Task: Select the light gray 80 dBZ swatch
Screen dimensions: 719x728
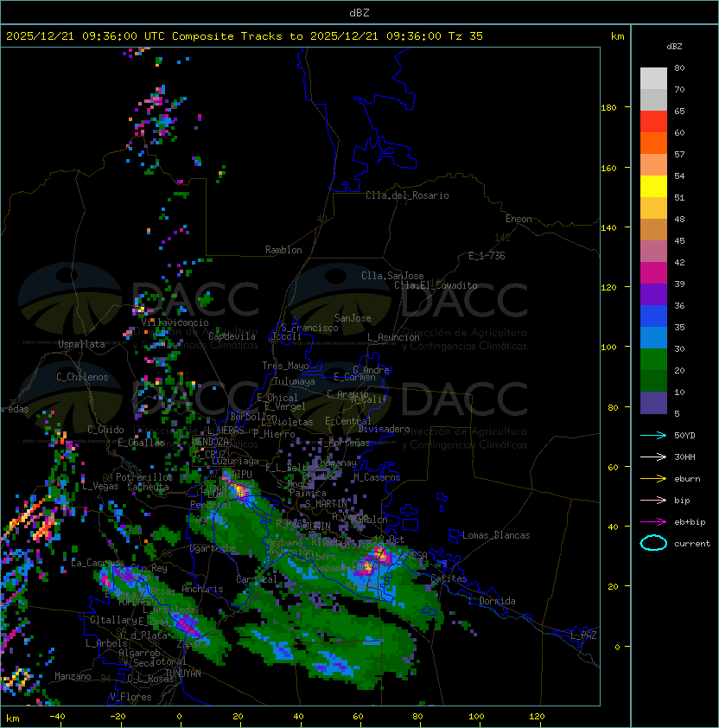Action: 653,79
